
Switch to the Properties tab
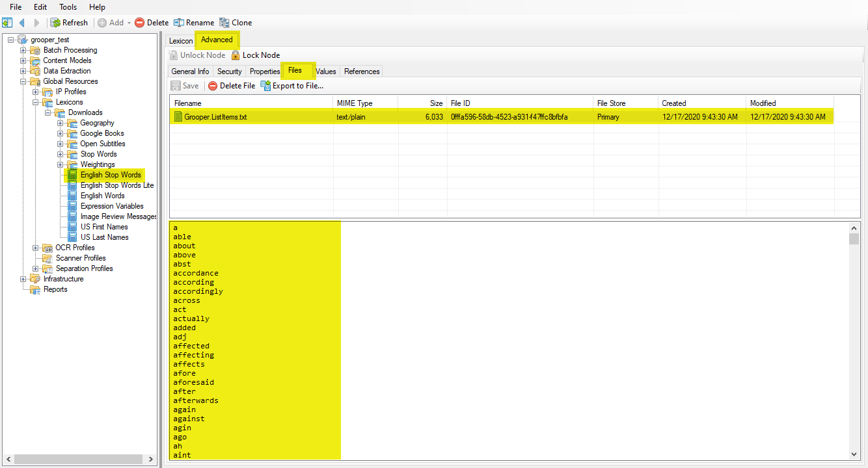pyautogui.click(x=265, y=71)
